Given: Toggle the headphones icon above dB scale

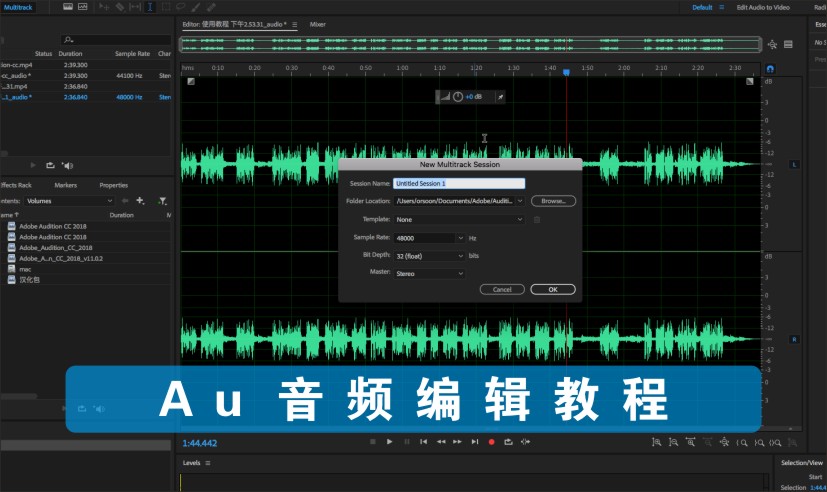Looking at the screenshot, I should pyautogui.click(x=770, y=69).
